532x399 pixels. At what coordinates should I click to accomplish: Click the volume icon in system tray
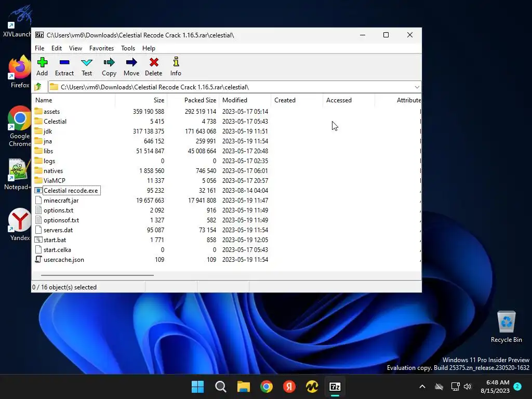tap(468, 387)
